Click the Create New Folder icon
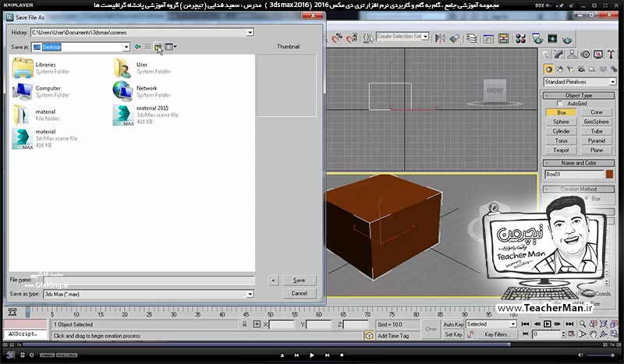This screenshot has width=624, height=364. point(158,47)
